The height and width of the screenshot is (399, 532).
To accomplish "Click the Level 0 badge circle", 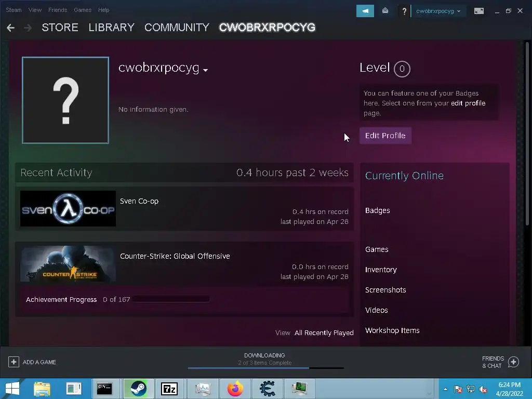I will click(x=402, y=69).
